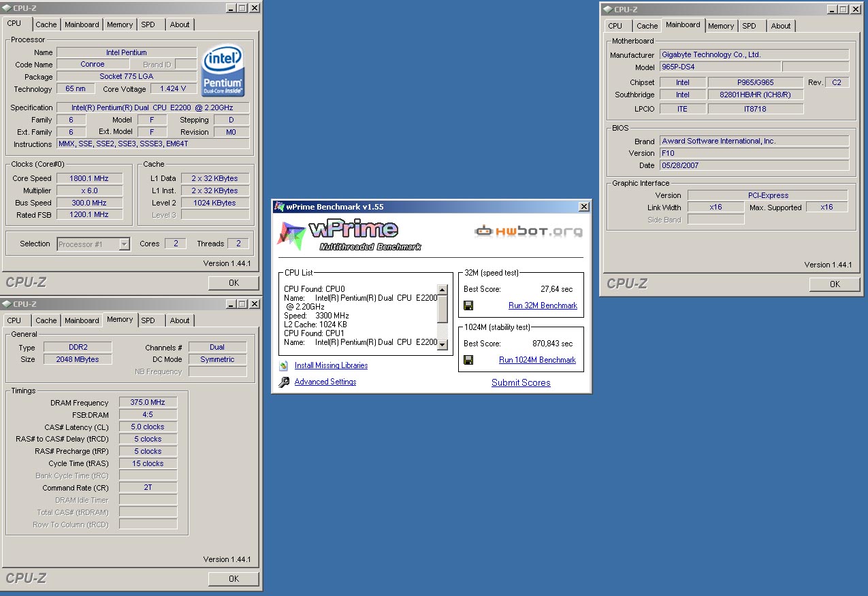Click the Manufacturer value Gigabyte Technology Co., Ltd.
The height and width of the screenshot is (596, 868).
[x=754, y=54]
